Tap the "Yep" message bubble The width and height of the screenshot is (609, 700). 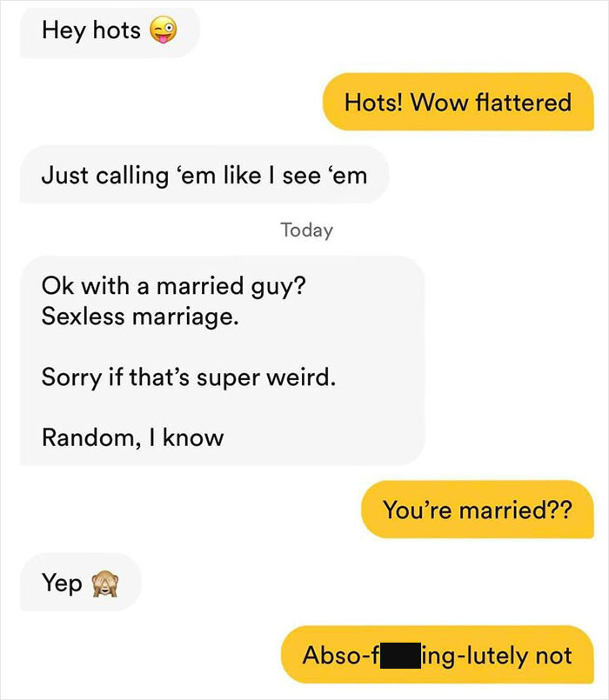pyautogui.click(x=81, y=582)
